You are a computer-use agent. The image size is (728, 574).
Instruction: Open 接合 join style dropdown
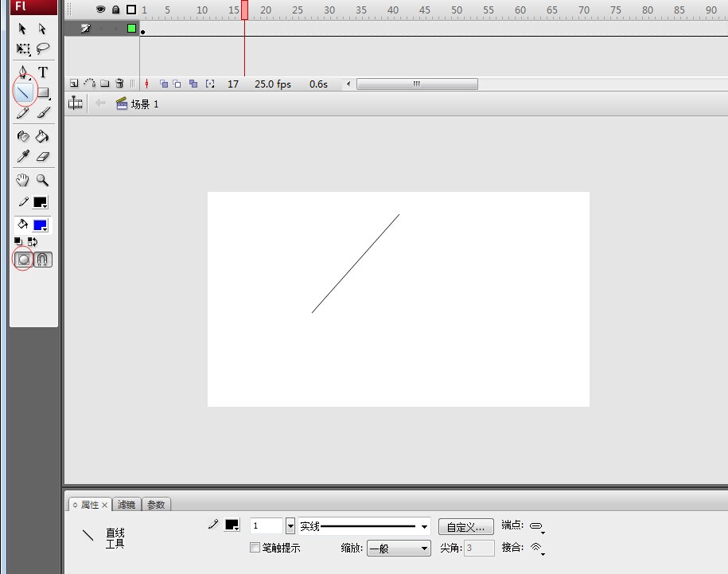tap(537, 549)
